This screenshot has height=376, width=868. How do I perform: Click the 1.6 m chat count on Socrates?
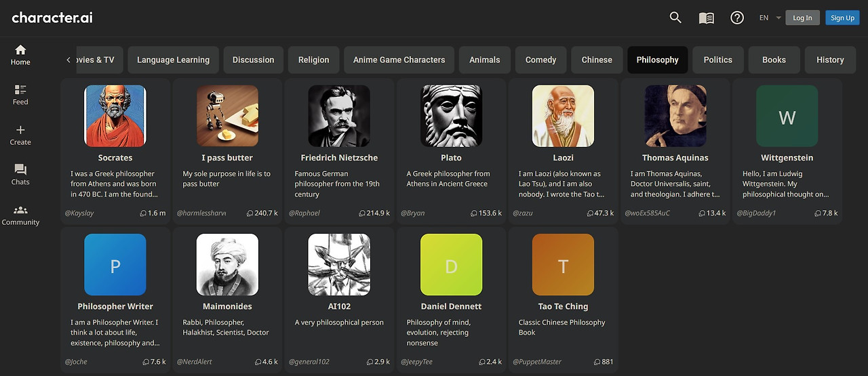click(153, 213)
